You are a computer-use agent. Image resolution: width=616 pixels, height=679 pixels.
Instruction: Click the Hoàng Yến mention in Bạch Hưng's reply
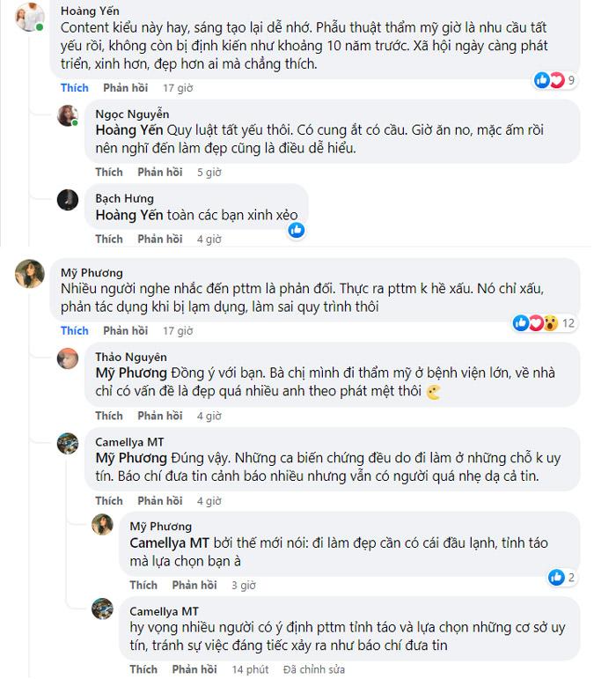tap(128, 215)
